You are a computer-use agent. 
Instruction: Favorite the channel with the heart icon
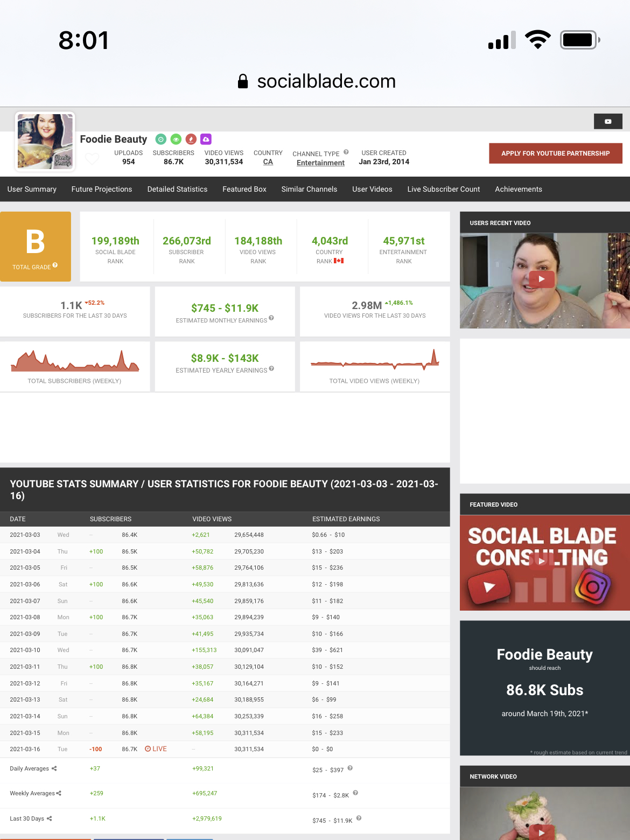tap(92, 159)
